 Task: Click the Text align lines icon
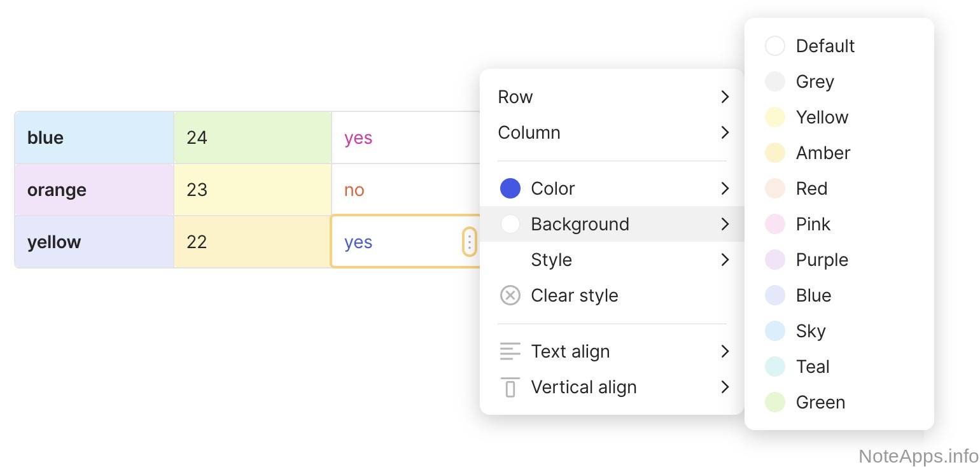(x=510, y=351)
